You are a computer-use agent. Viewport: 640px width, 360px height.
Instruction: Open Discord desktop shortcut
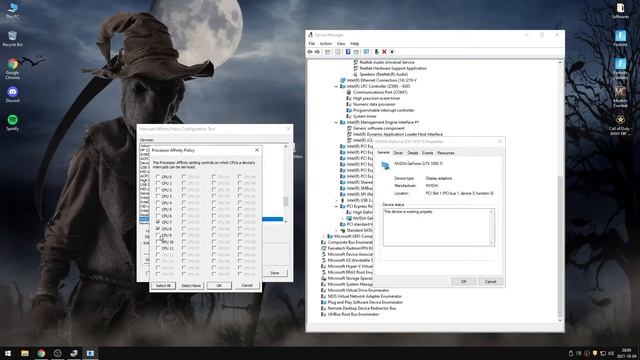13,94
